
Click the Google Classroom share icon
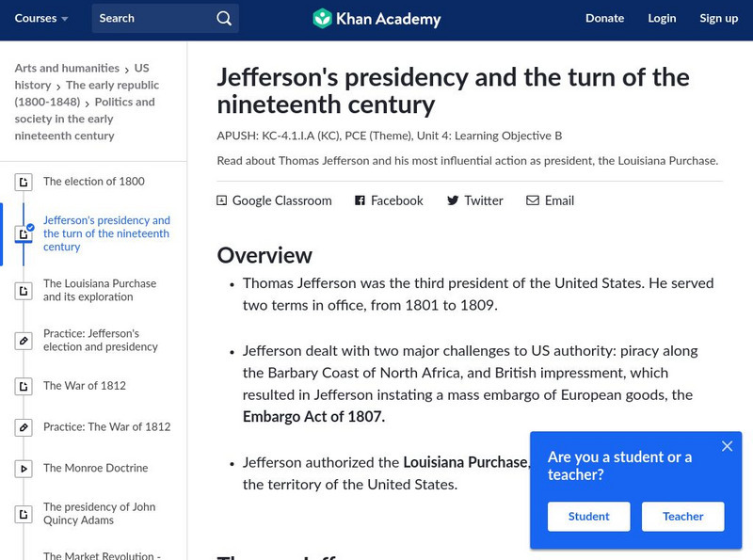point(222,200)
